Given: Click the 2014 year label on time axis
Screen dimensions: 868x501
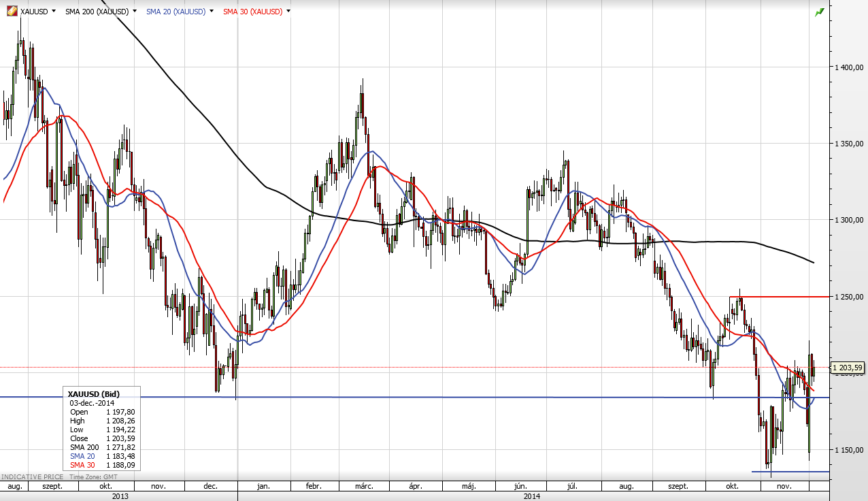Looking at the screenshot, I should (x=533, y=496).
